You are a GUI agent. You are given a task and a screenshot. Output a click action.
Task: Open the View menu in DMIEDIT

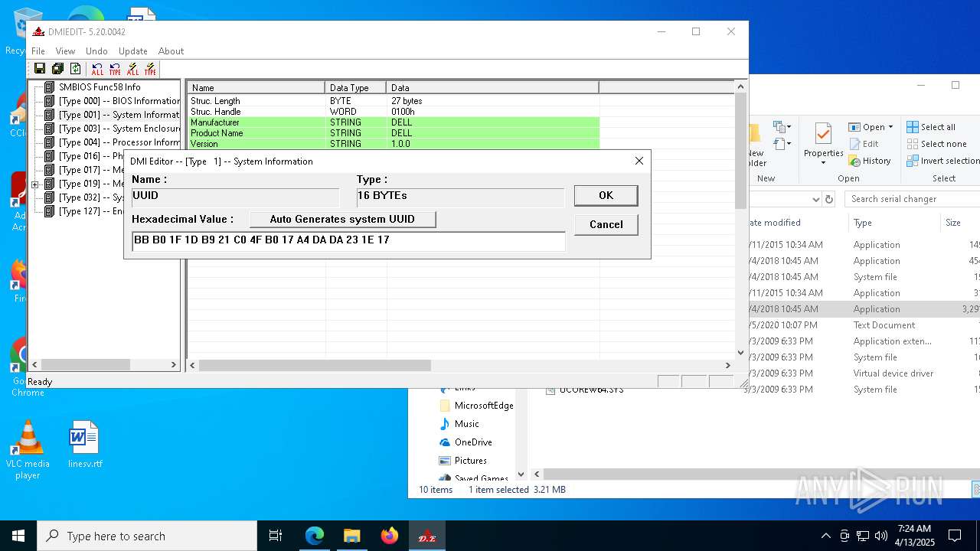(65, 51)
